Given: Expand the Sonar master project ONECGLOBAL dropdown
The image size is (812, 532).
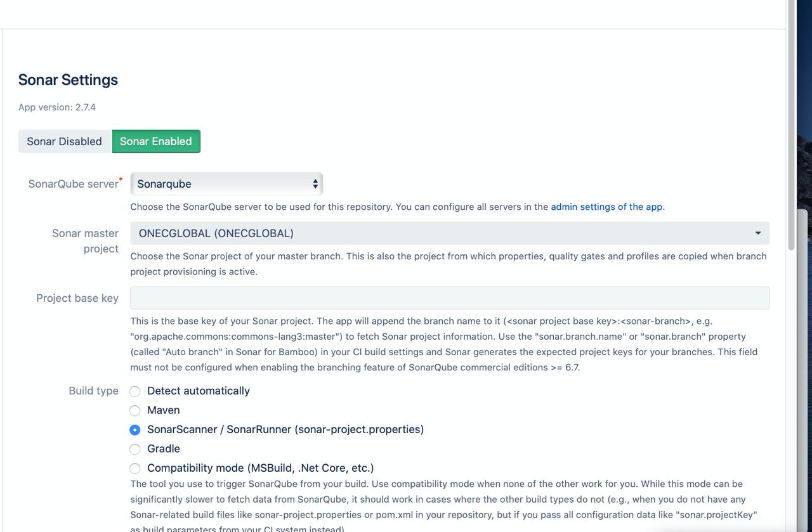Looking at the screenshot, I should [450, 233].
